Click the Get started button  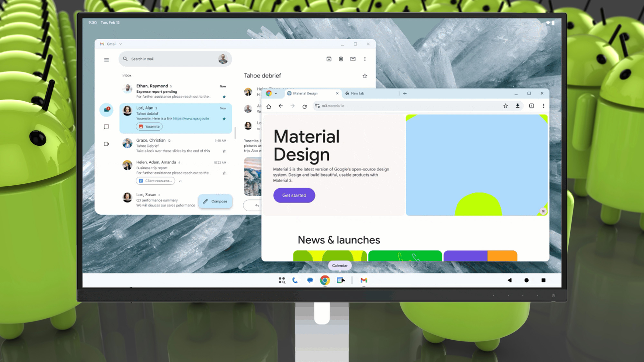294,195
